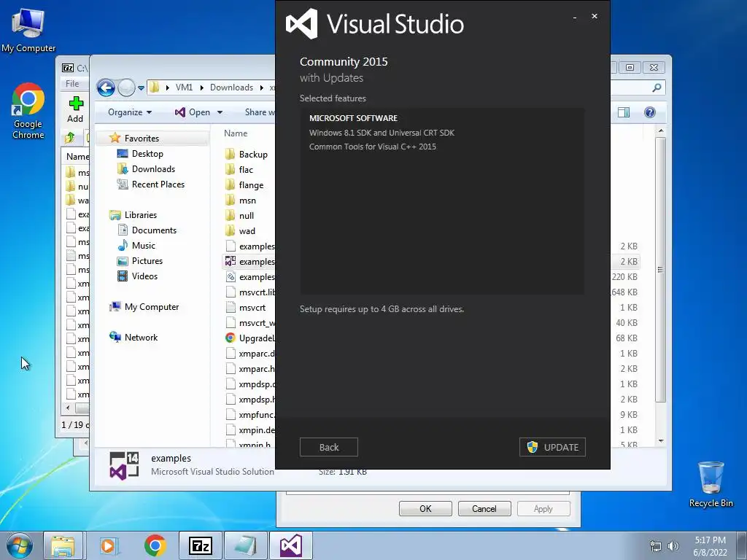This screenshot has height=560, width=747.
Task: Click the volume speaker tray icon
Action: pyautogui.click(x=673, y=546)
